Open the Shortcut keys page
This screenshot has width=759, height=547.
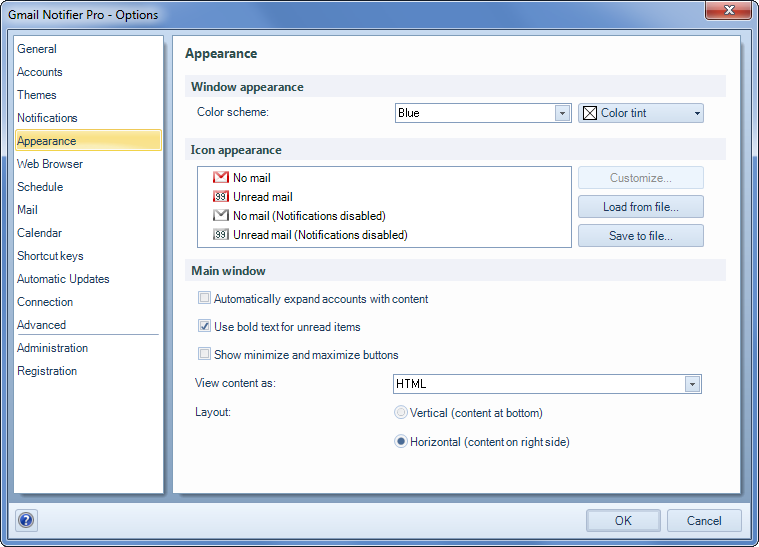[50, 256]
